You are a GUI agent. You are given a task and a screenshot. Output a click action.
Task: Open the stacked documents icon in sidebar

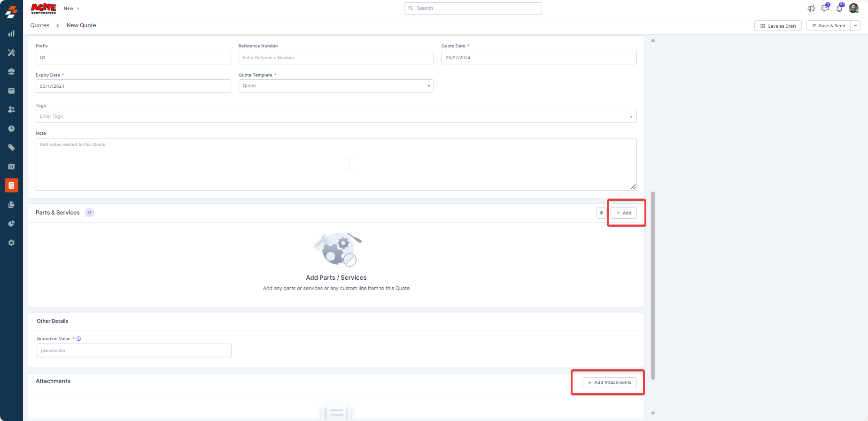[x=11, y=205]
